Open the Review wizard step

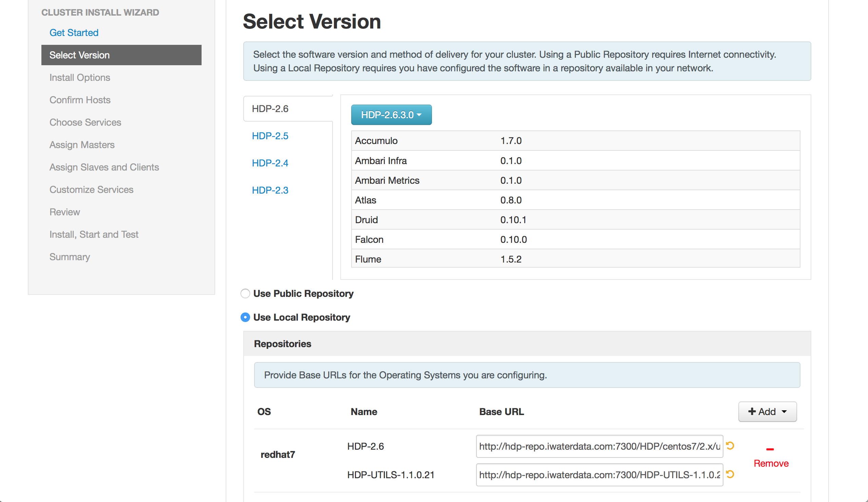[x=65, y=212]
